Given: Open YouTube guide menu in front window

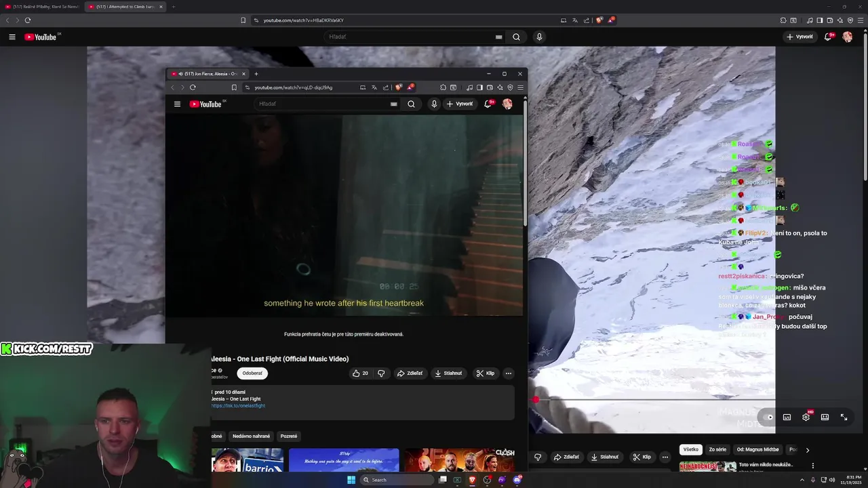Looking at the screenshot, I should [177, 104].
